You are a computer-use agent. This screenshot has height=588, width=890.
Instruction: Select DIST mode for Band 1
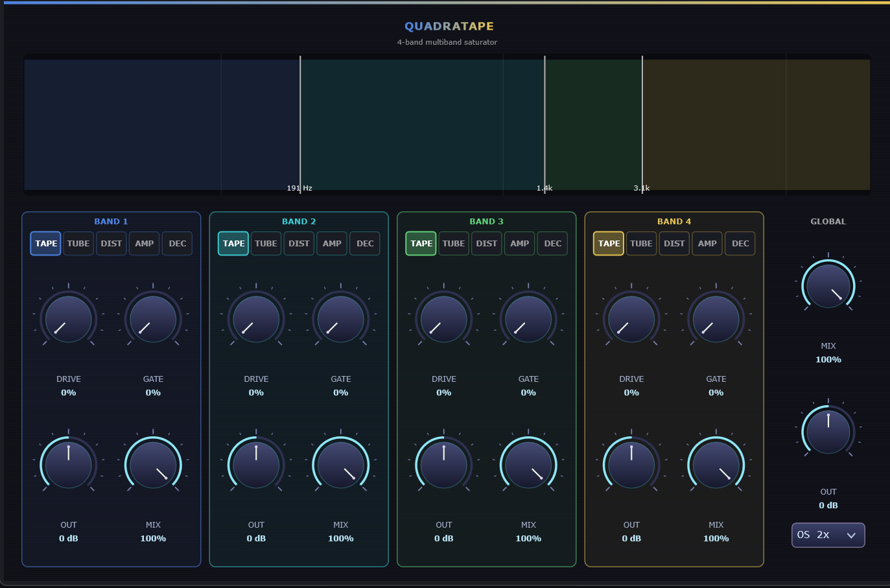[x=111, y=244]
